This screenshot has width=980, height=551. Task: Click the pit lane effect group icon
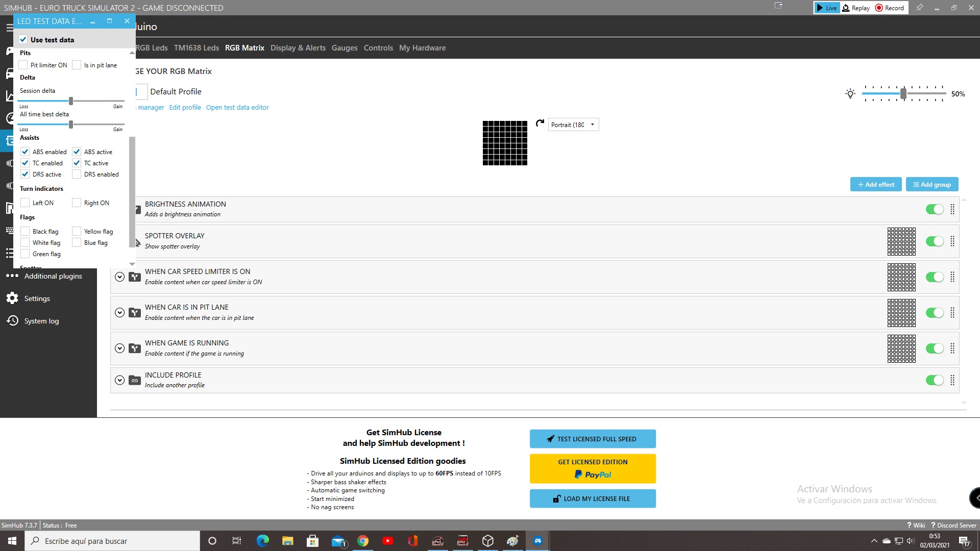pyautogui.click(x=135, y=313)
